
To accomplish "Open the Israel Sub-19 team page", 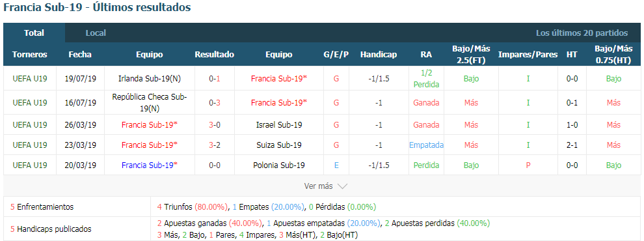I will pyautogui.click(x=279, y=124).
